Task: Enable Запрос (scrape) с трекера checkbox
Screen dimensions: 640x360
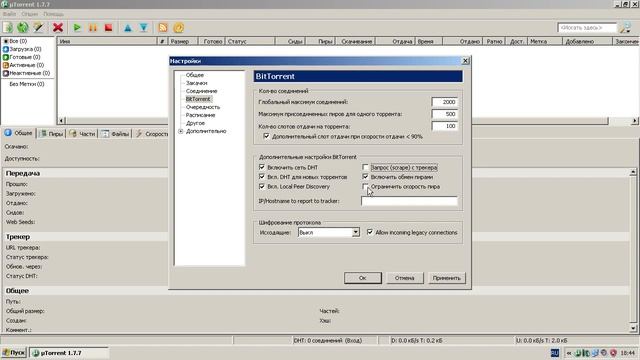Action: 365,167
